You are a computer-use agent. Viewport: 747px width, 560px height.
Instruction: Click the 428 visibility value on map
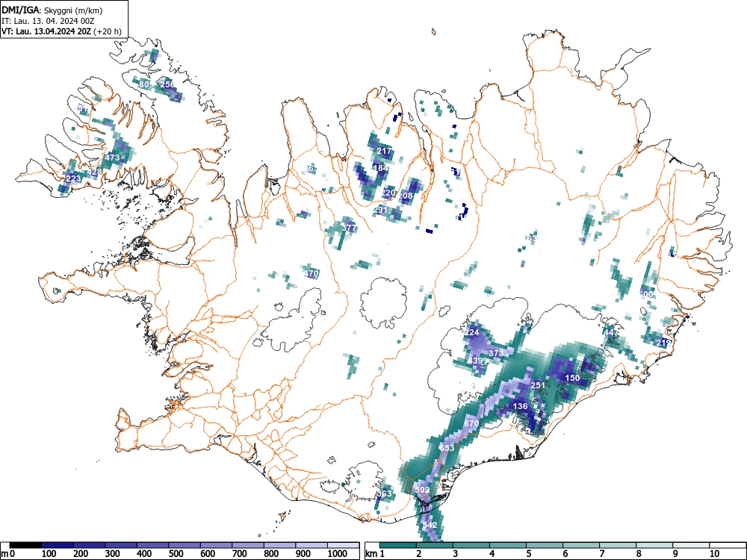pyautogui.click(x=95, y=172)
